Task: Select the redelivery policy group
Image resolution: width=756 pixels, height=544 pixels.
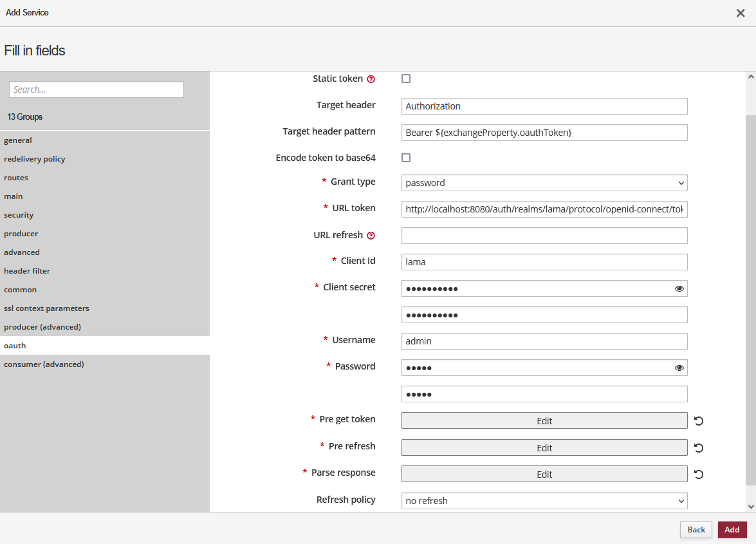Action: [x=34, y=158]
